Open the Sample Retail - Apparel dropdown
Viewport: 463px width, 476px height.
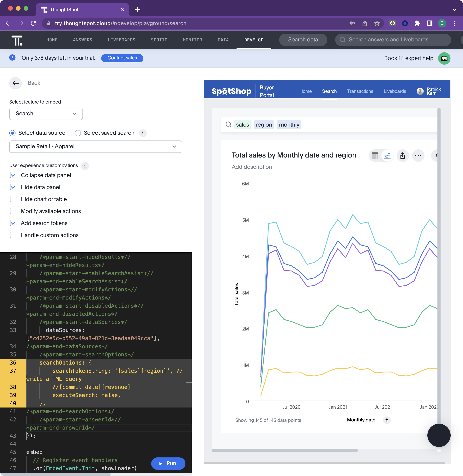pos(96,147)
